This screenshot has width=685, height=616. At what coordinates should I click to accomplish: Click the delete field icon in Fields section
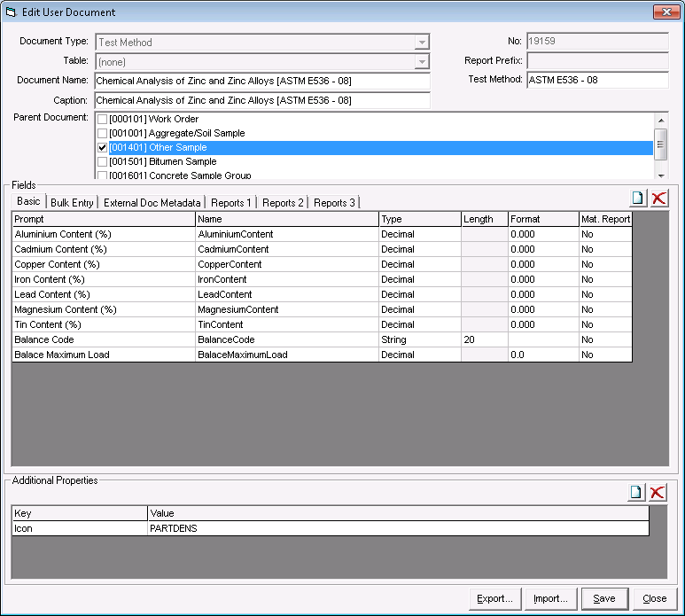[x=658, y=198]
